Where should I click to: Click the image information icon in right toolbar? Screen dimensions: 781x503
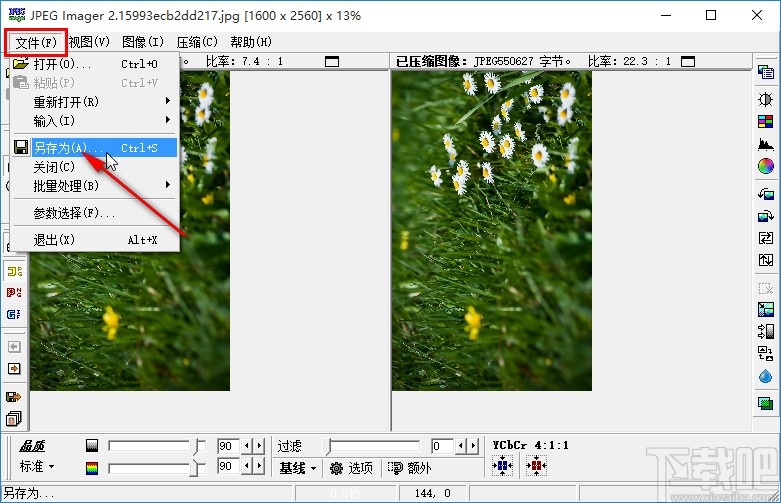point(766,73)
